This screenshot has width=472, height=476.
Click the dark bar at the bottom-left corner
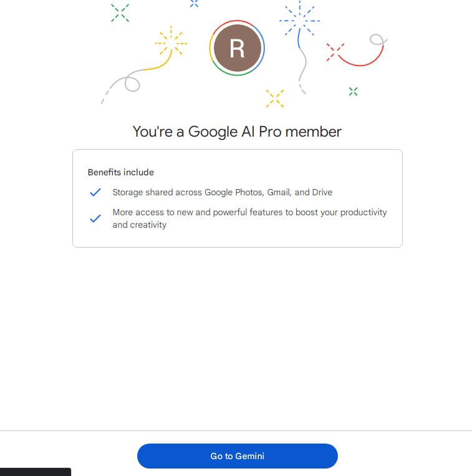coord(36,472)
